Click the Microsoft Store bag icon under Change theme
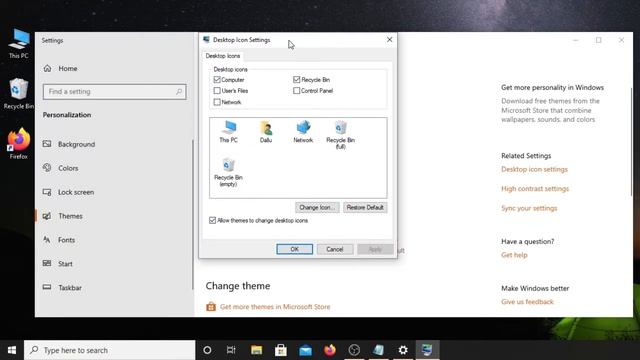This screenshot has height=360, width=640. tap(211, 307)
